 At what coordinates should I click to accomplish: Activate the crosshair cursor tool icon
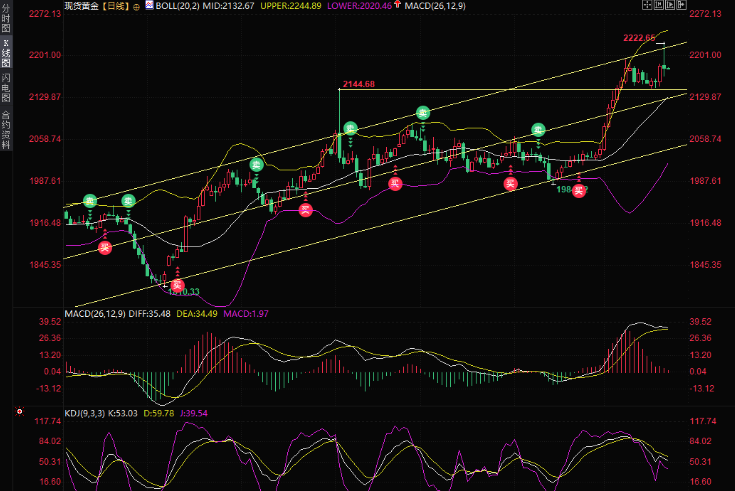647,5
